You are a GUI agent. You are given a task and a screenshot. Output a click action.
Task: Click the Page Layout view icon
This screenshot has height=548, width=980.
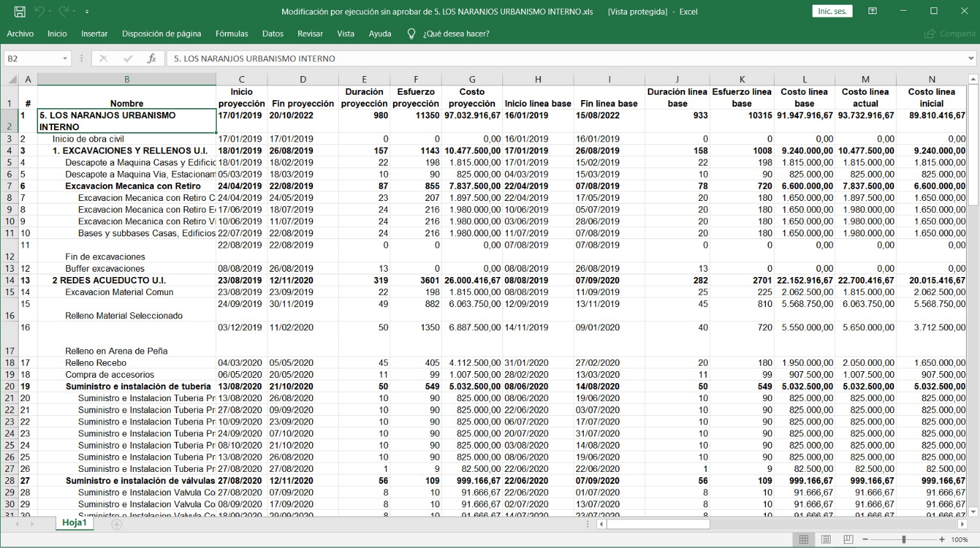click(x=826, y=539)
